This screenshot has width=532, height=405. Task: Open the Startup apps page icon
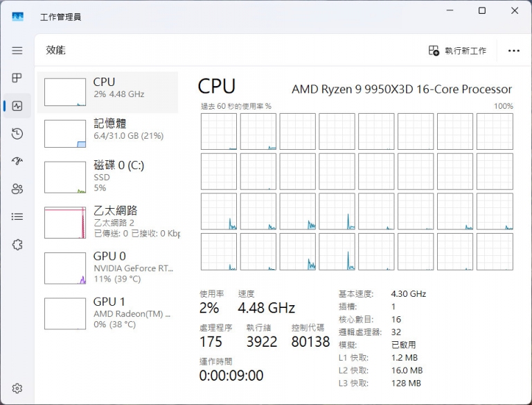point(17,161)
